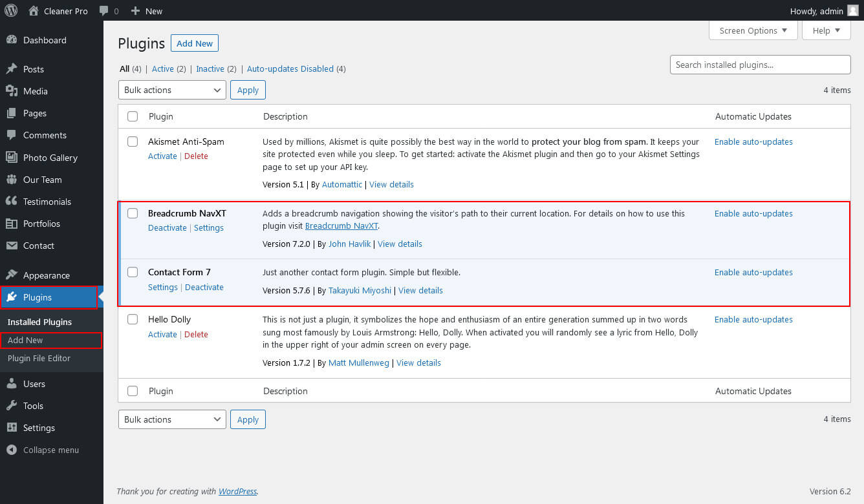The width and height of the screenshot is (864, 504).
Task: Deactivate the Breadcrumb NavXT plugin
Action: coord(167,227)
